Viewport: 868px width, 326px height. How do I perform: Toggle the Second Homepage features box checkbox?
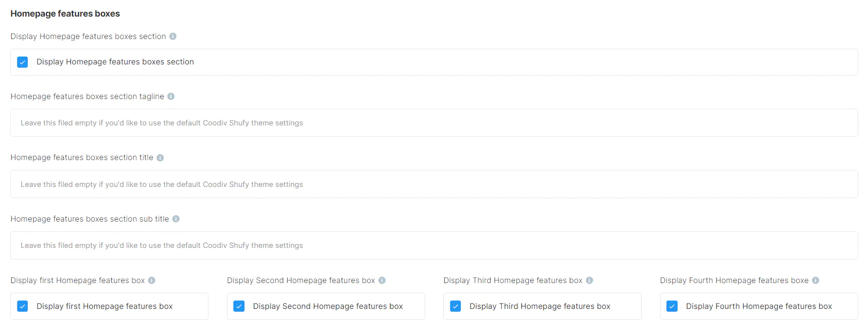239,306
